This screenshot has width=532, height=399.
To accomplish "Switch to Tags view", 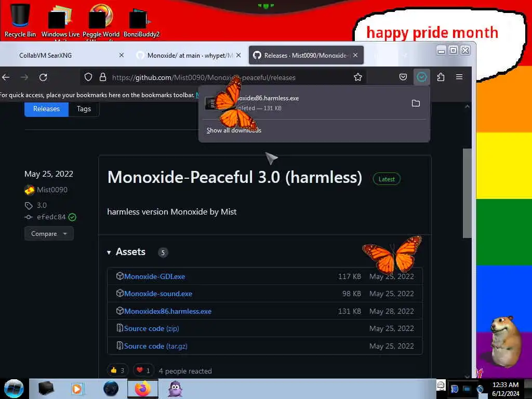I will tap(84, 109).
